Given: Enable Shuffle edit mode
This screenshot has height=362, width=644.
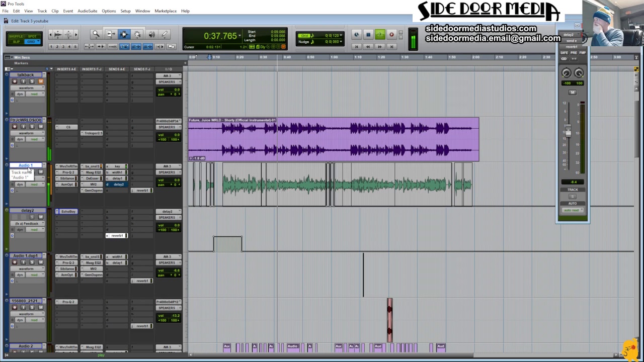Looking at the screenshot, I should pyautogui.click(x=16, y=36).
